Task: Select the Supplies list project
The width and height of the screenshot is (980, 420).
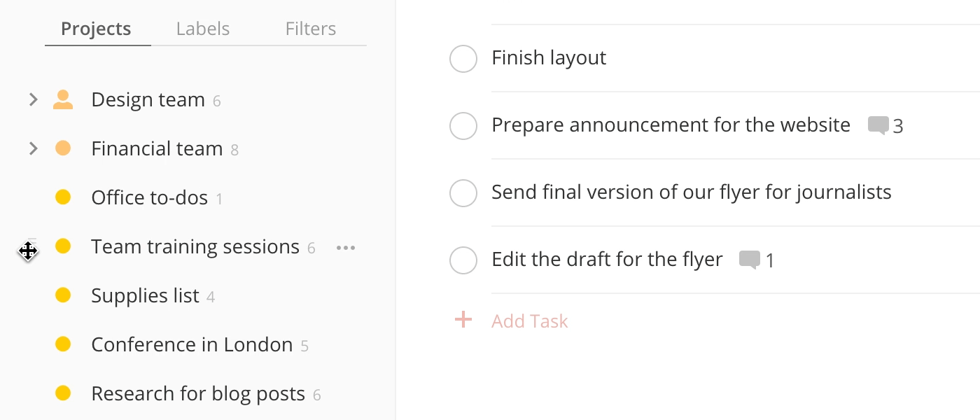Action: tap(145, 296)
